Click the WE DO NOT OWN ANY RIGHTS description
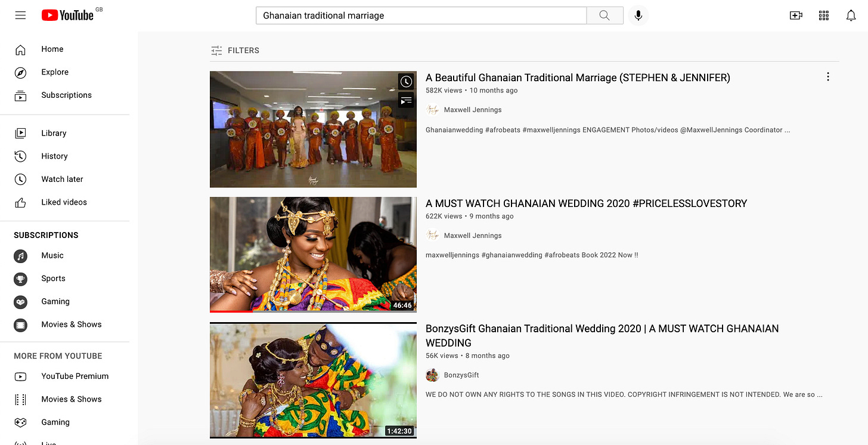 click(x=624, y=395)
